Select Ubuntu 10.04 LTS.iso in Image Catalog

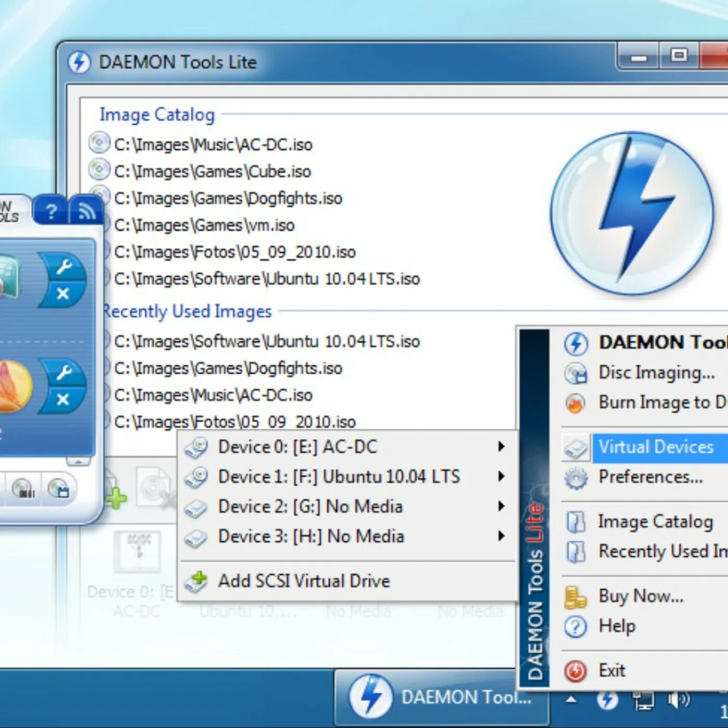(267, 279)
